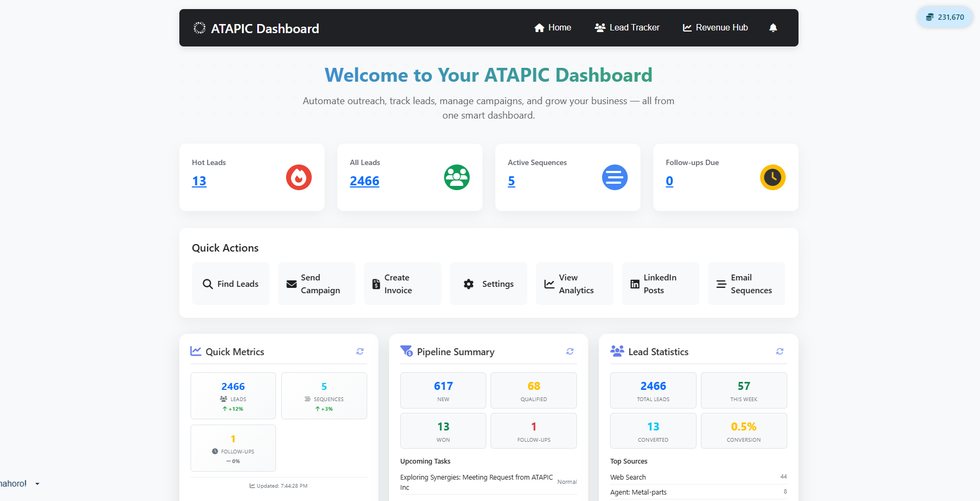Click the clock icon on Follow-ups Due card
The height and width of the screenshot is (501, 980).
(x=772, y=177)
